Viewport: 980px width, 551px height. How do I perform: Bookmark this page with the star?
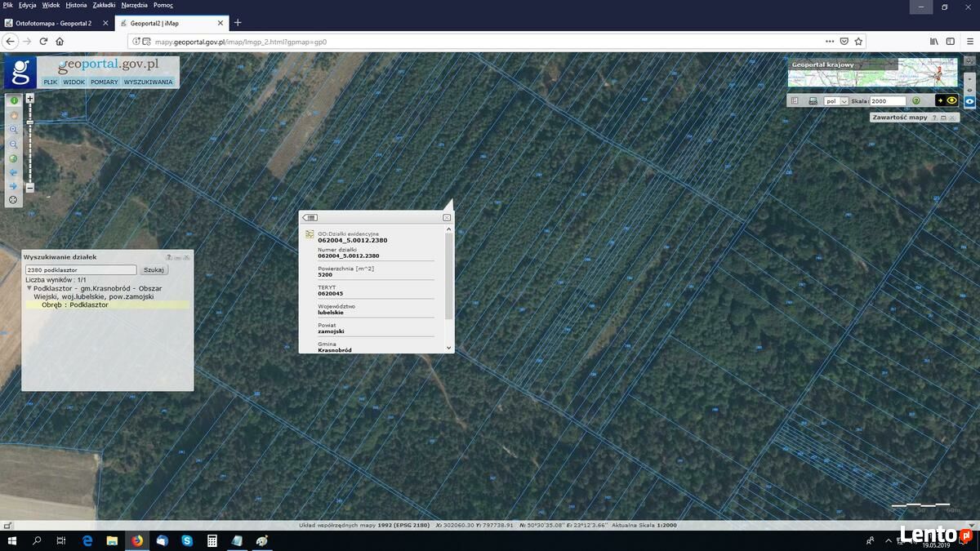coord(858,41)
